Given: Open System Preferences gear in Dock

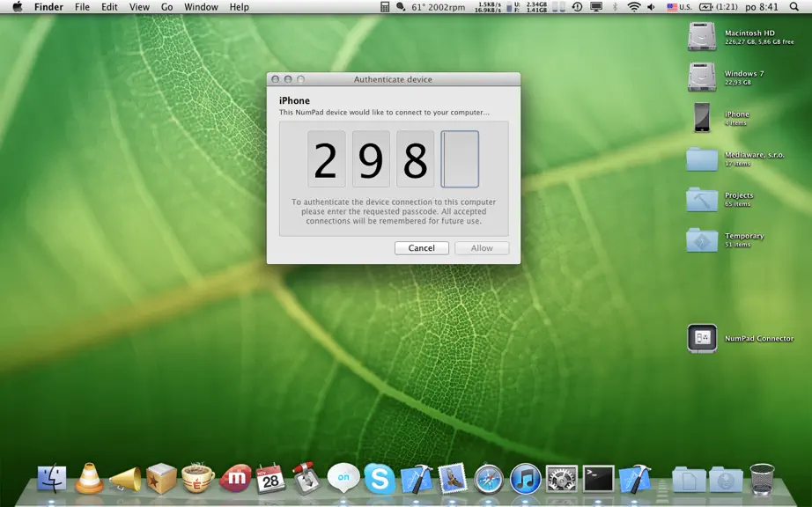Looking at the screenshot, I should (561, 479).
